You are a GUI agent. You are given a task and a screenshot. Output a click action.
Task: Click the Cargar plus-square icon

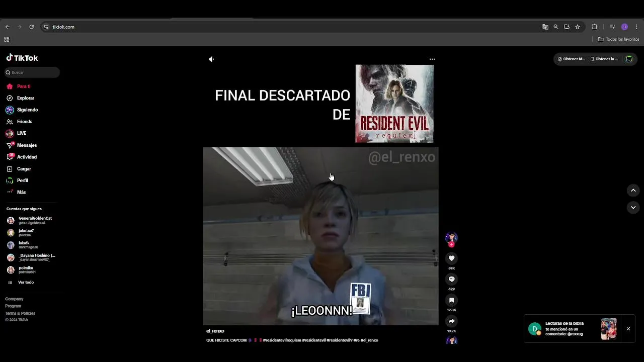coord(10,169)
